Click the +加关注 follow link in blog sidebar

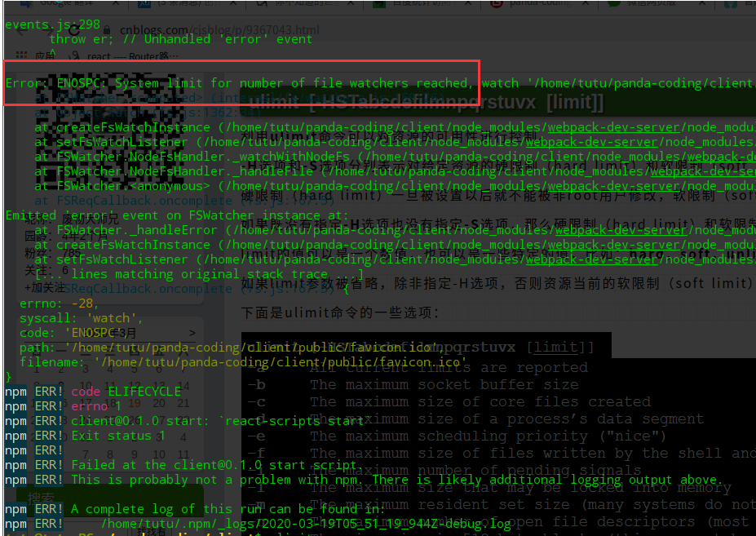(x=44, y=288)
